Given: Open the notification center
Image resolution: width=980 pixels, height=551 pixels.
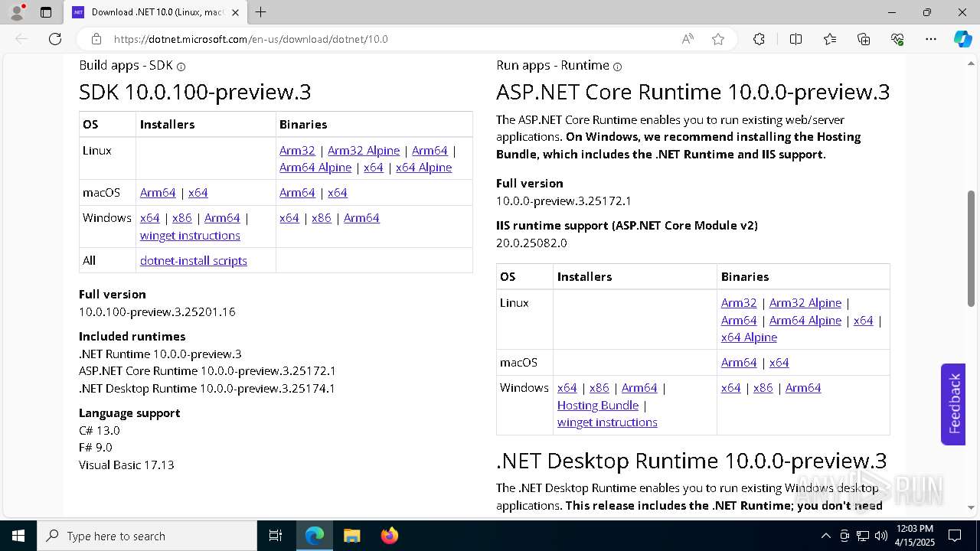Looking at the screenshot, I should [x=955, y=536].
